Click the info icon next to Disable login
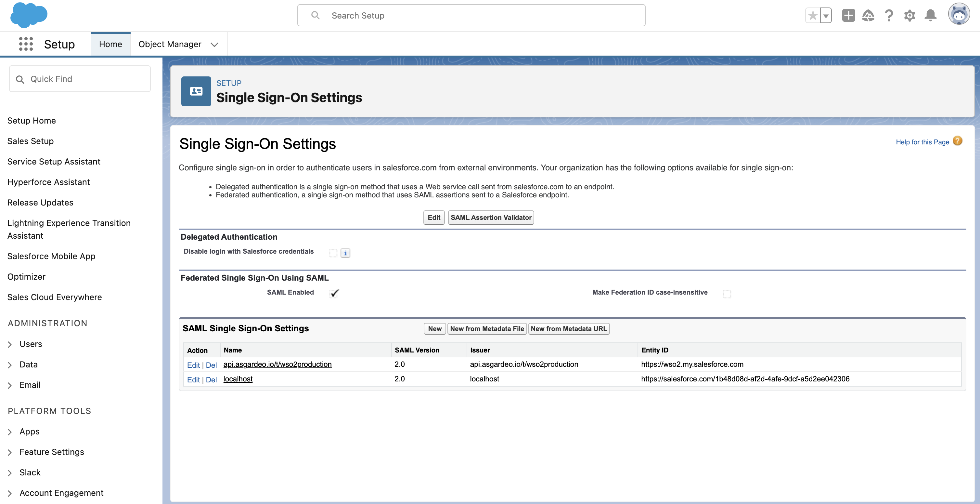This screenshot has height=504, width=980. tap(345, 253)
